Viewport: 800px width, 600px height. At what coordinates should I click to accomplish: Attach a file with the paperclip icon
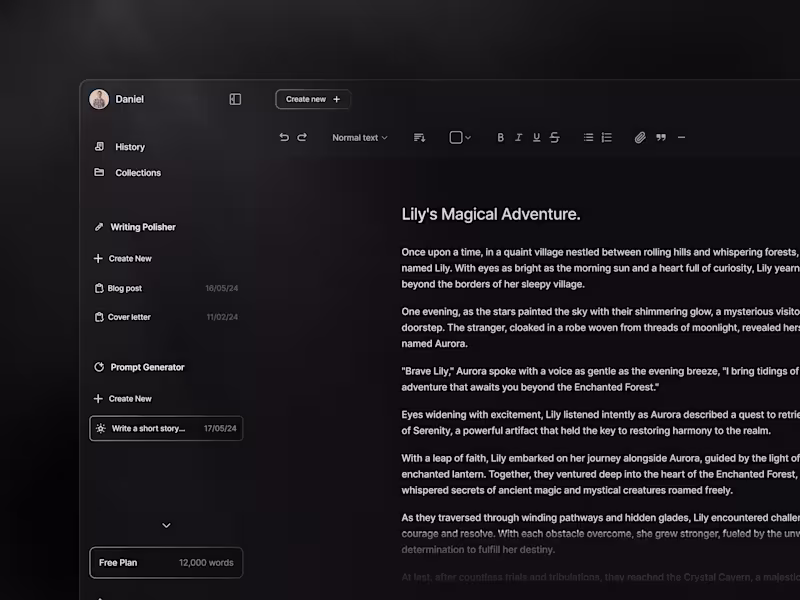pos(641,137)
